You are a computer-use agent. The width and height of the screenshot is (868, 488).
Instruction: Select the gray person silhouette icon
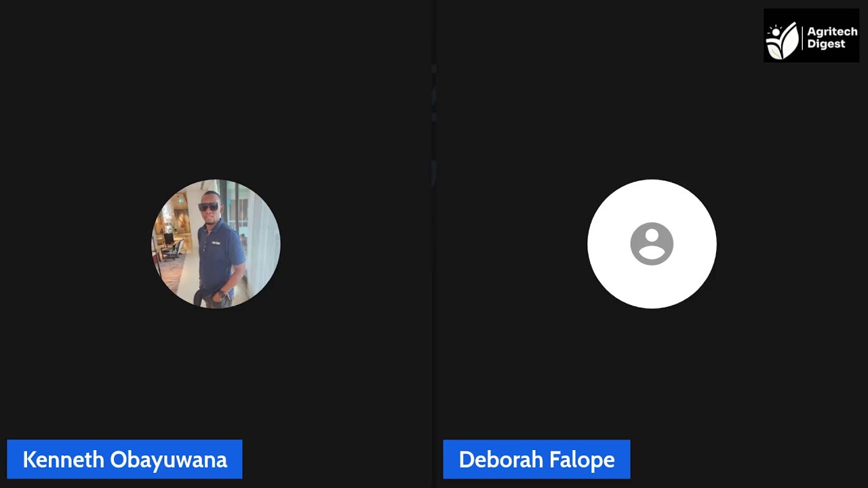click(652, 243)
